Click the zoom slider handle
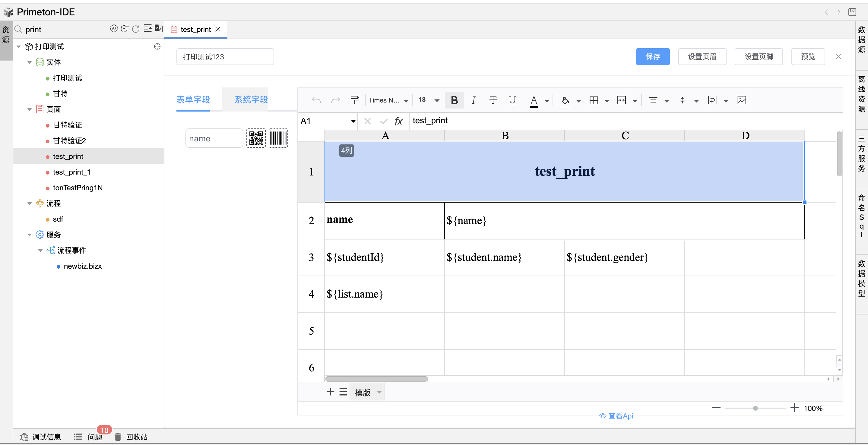Image resolution: width=868 pixels, height=445 pixels. coord(755,408)
